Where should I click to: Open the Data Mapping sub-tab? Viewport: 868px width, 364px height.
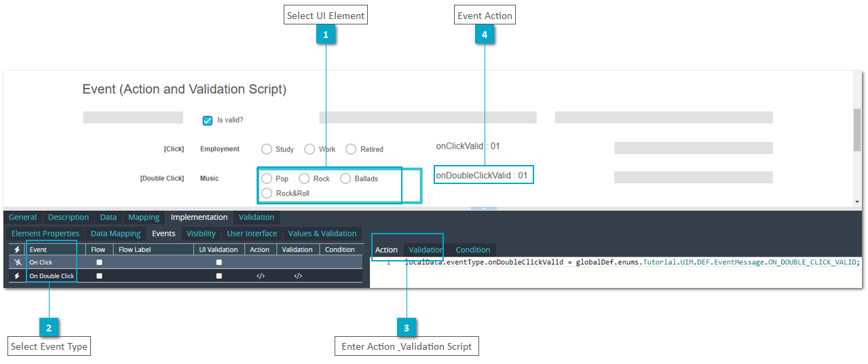pyautogui.click(x=116, y=234)
